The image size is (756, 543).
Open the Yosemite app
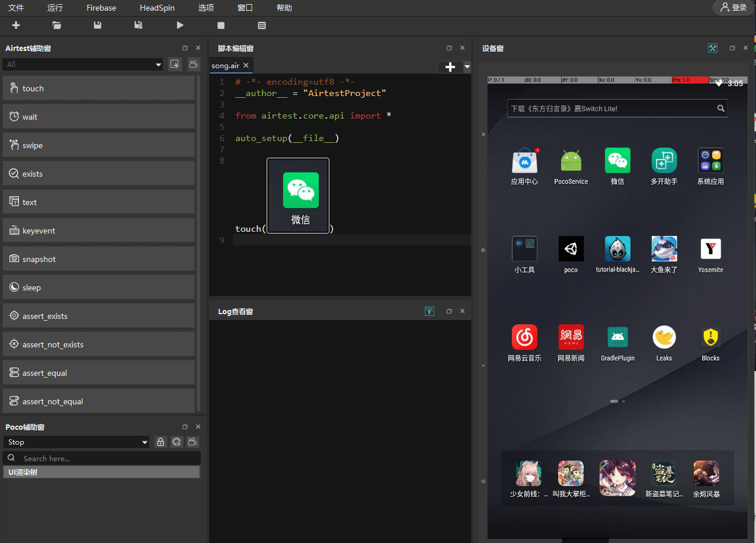coord(710,255)
